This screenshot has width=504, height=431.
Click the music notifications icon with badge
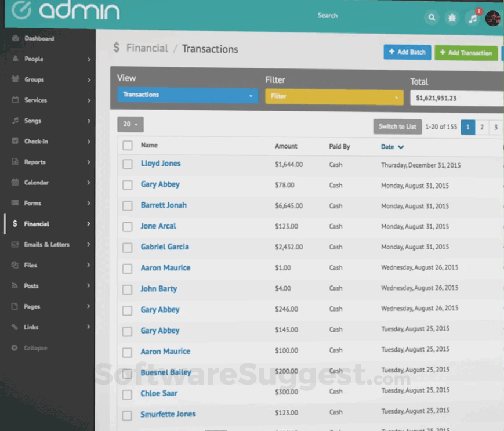pos(472,18)
